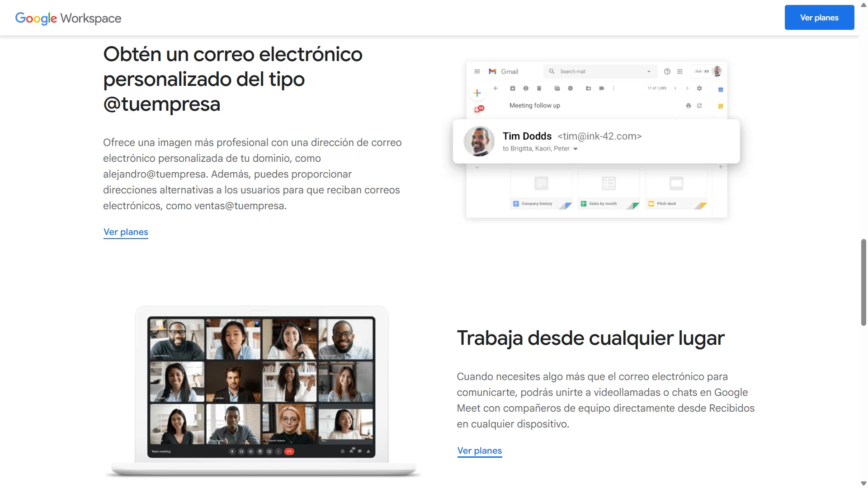Open Ver planes link under Trabaja desde cualquier lugar

(x=479, y=450)
